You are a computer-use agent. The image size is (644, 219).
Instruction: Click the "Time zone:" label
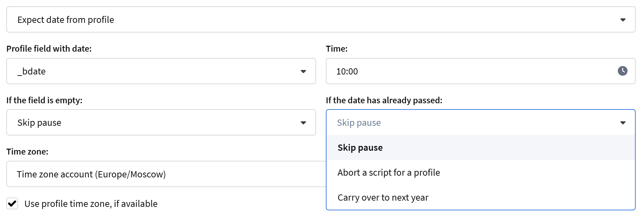coord(27,152)
